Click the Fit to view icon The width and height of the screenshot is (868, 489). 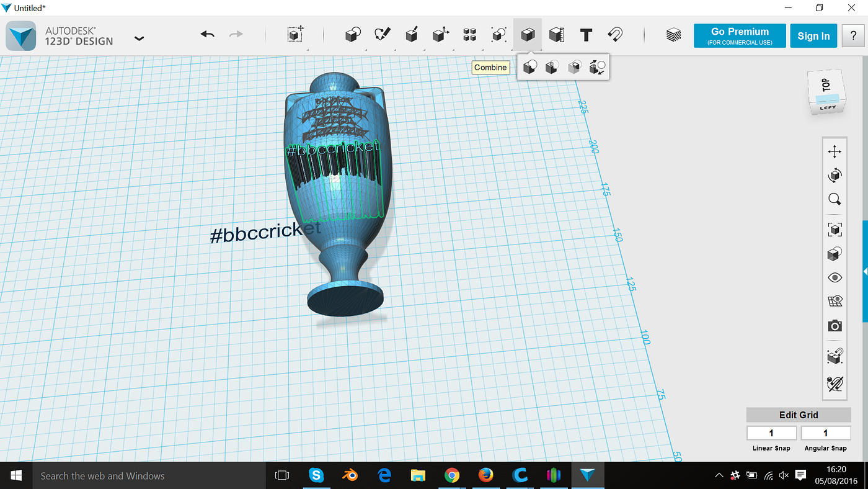[x=835, y=230]
